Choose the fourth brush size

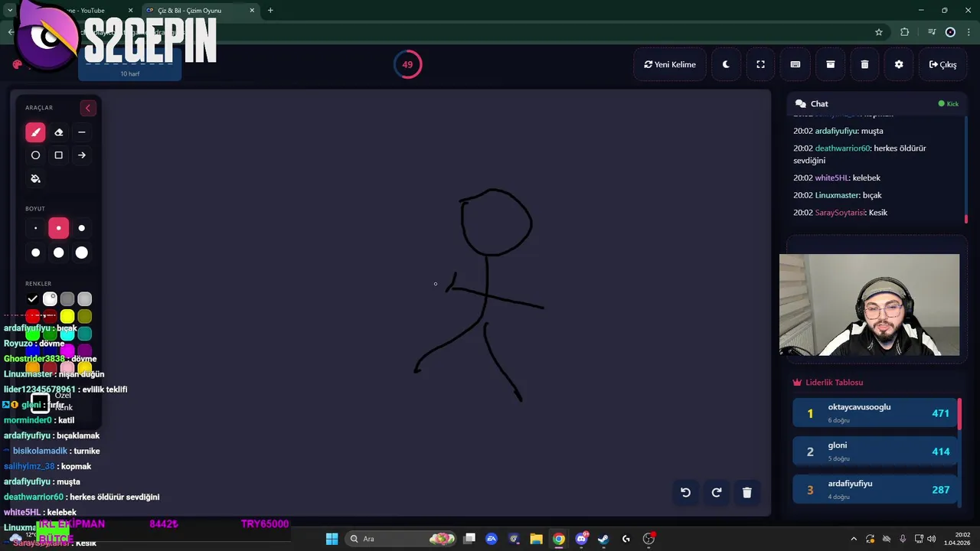tap(35, 253)
